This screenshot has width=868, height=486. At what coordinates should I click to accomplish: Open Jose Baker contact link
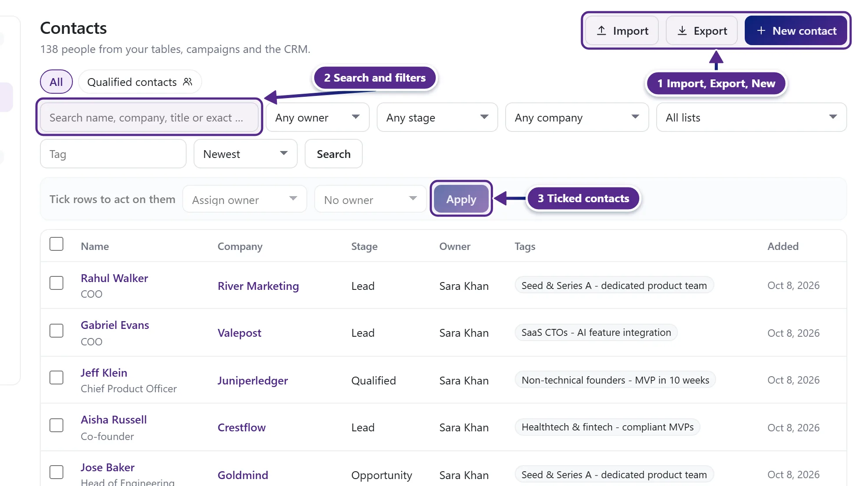[107, 467]
